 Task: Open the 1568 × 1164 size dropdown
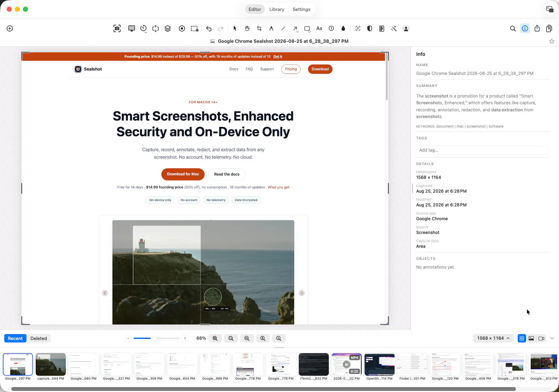point(493,338)
